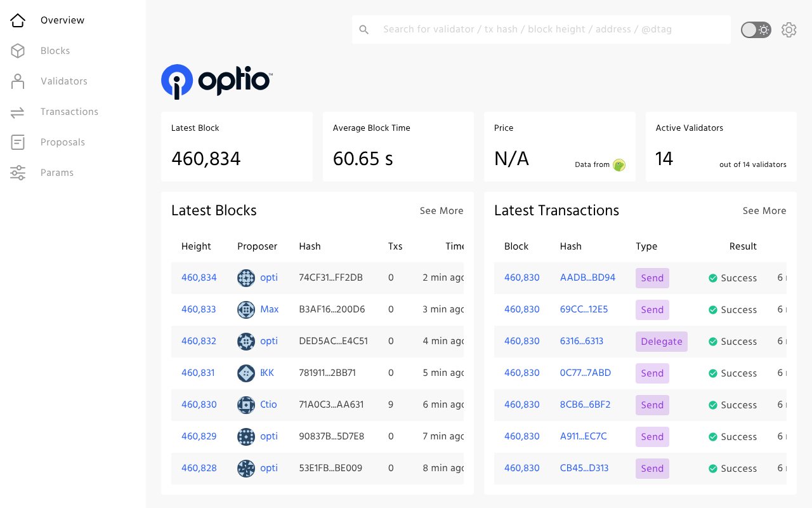Click the proposer link labeled Ctio

pos(268,404)
